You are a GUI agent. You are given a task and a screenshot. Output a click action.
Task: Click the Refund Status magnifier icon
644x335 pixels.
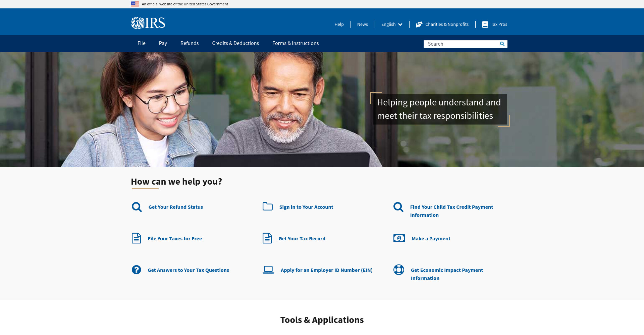click(137, 207)
